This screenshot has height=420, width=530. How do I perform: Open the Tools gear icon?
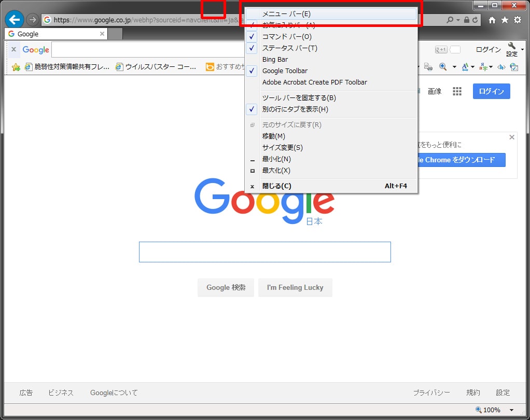(518, 20)
